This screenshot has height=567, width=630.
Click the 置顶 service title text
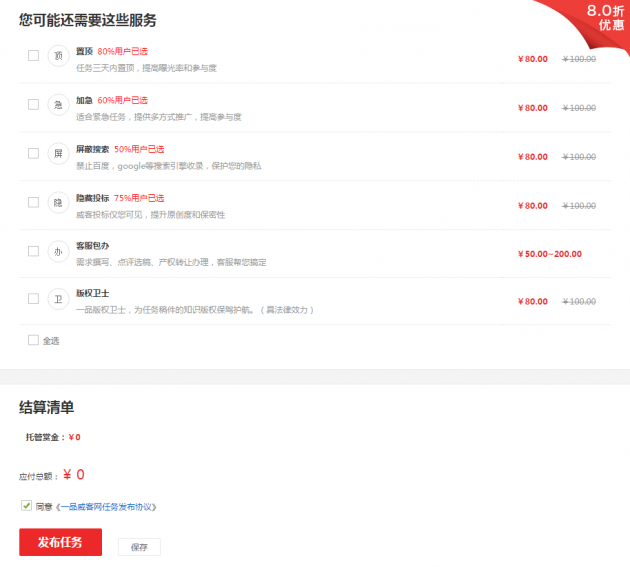coord(84,50)
